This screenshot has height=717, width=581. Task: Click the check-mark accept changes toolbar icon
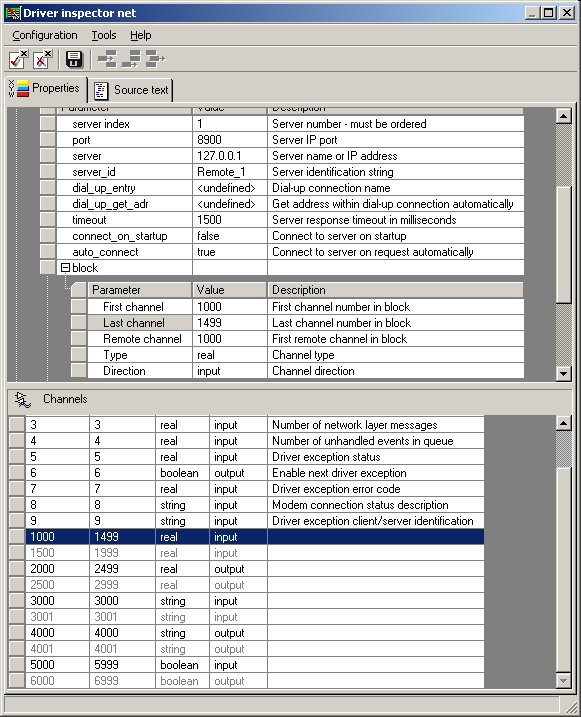[x=18, y=59]
